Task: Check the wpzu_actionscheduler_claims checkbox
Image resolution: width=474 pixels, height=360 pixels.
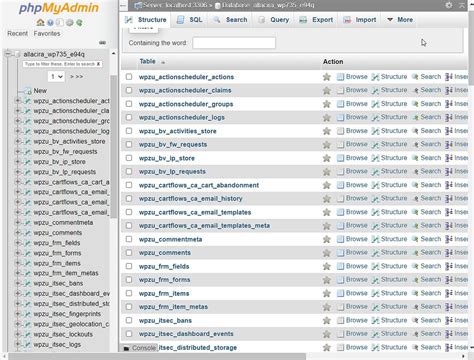Action: pyautogui.click(x=129, y=90)
